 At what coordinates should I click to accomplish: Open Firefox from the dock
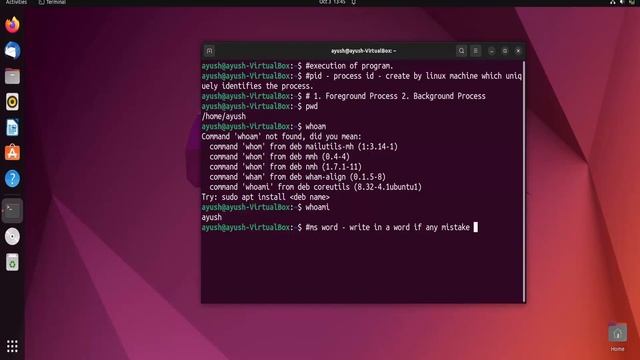tap(12, 25)
